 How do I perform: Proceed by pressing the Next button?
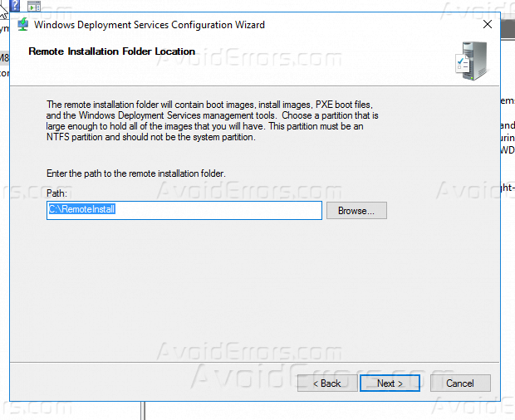(390, 383)
